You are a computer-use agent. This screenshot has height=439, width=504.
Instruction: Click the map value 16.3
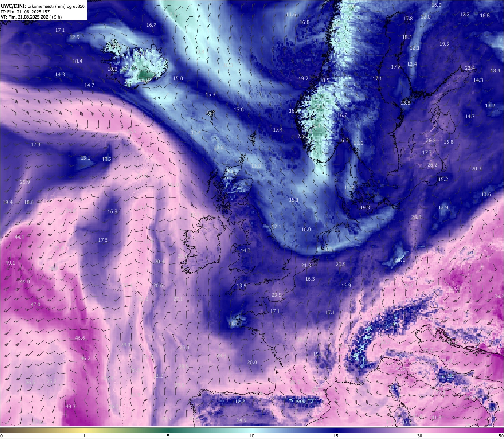click(310, 279)
